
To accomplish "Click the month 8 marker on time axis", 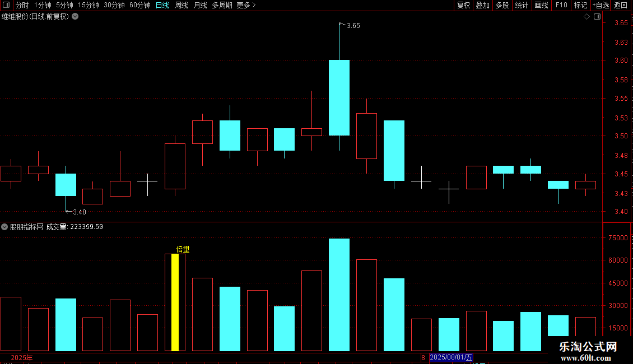I will click(423, 358).
